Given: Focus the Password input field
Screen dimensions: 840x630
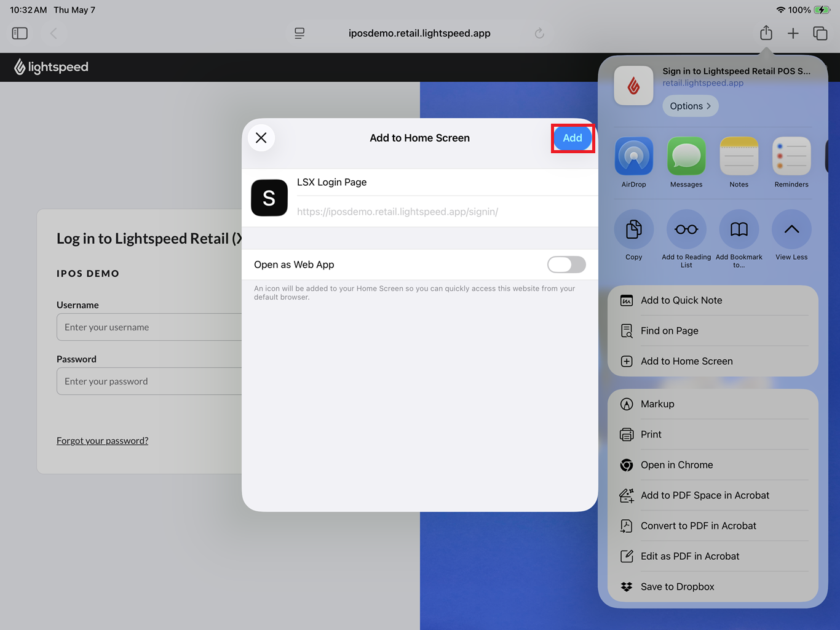Looking at the screenshot, I should [x=149, y=381].
